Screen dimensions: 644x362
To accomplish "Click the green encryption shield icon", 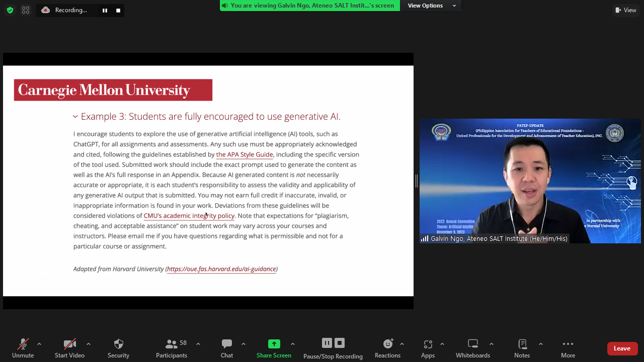I will (10, 10).
